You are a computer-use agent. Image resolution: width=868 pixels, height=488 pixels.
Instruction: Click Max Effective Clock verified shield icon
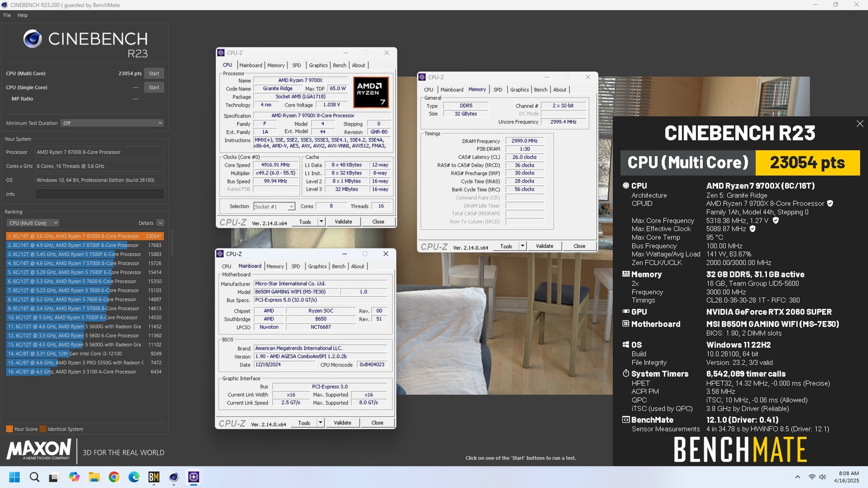(753, 229)
